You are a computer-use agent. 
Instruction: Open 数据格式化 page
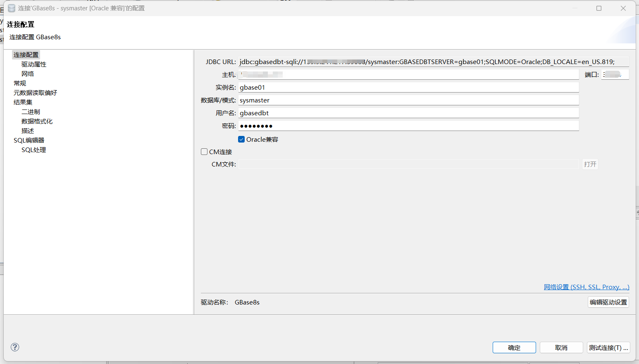tap(37, 121)
